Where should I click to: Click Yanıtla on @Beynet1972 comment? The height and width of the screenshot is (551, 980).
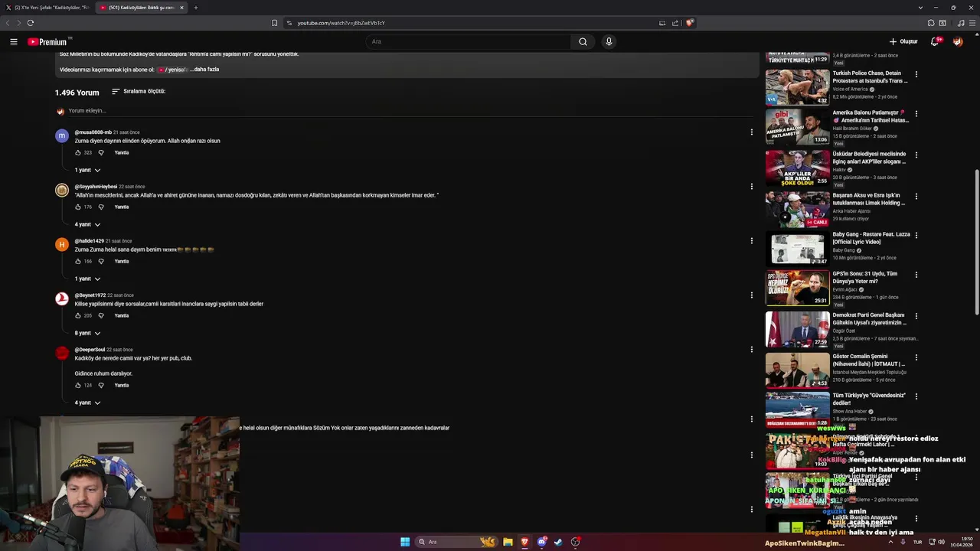click(122, 315)
